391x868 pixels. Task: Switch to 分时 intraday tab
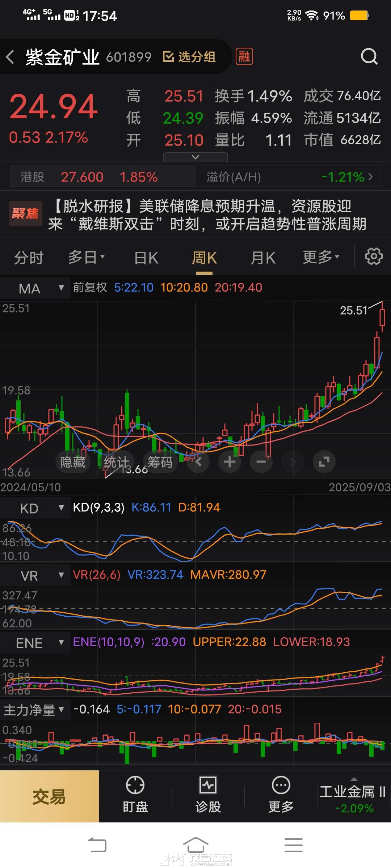[29, 258]
